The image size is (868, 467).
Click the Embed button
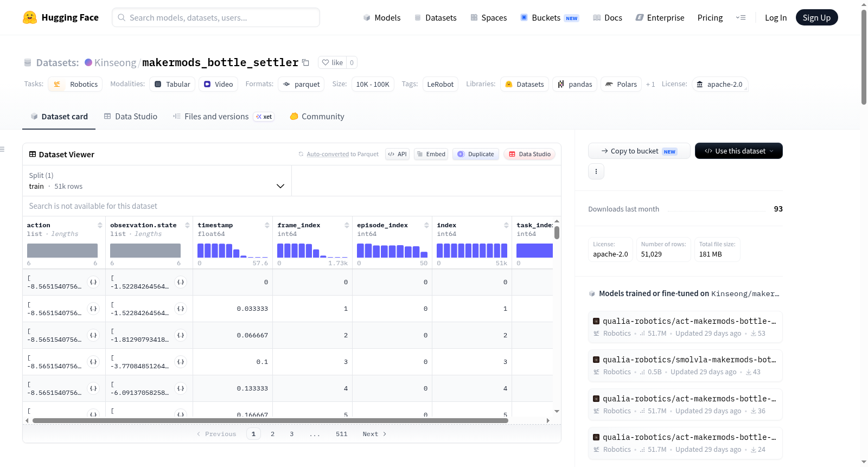[431, 154]
